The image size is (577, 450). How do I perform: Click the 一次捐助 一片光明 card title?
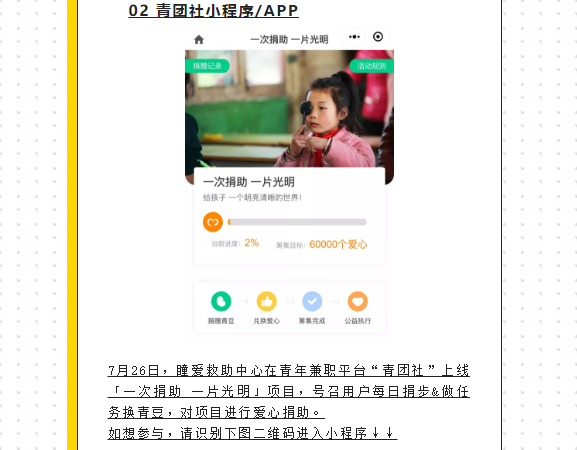(x=249, y=182)
